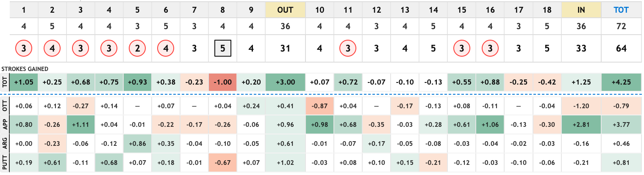Image resolution: width=644 pixels, height=175 pixels.
Task: Select the IN column header
Action: (x=581, y=9)
